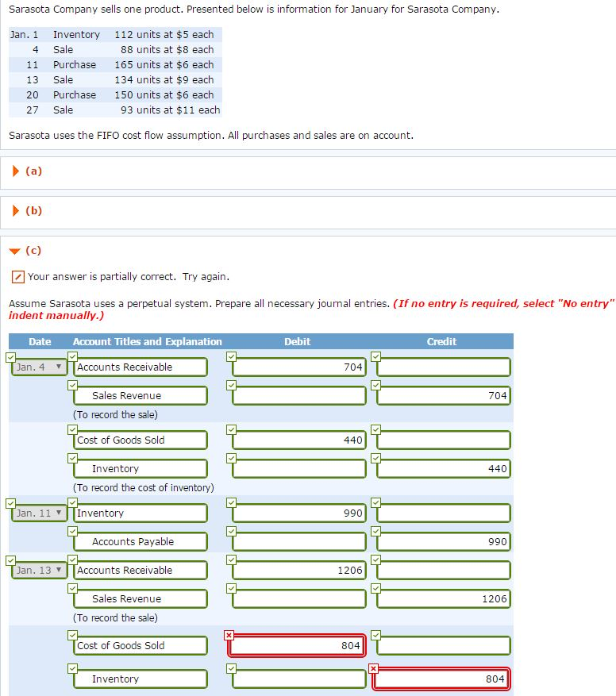Screen dimensions: 616x696
Task: Collapse section (c)
Action: [14, 251]
